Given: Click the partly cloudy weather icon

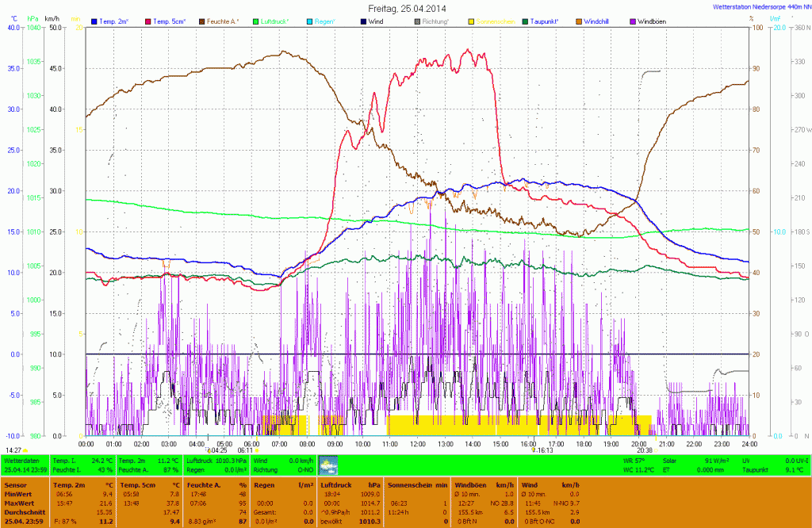Looking at the screenshot, I should [x=327, y=465].
